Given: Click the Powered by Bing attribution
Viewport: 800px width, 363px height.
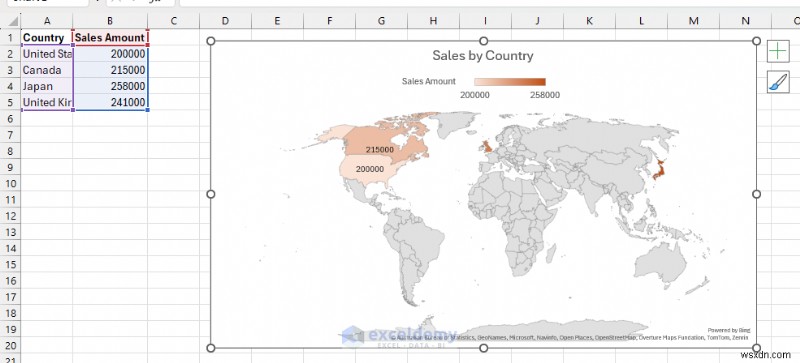Looking at the screenshot, I should coord(729,330).
